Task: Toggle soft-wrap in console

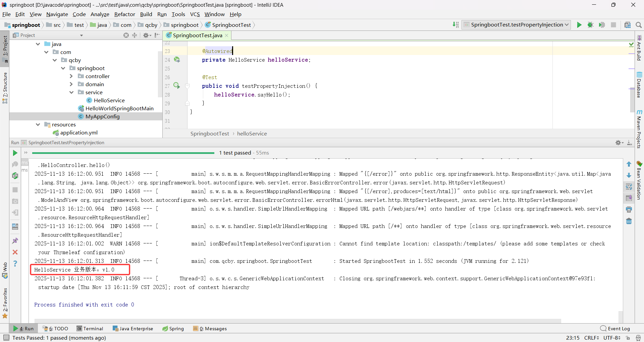Action: pyautogui.click(x=629, y=187)
